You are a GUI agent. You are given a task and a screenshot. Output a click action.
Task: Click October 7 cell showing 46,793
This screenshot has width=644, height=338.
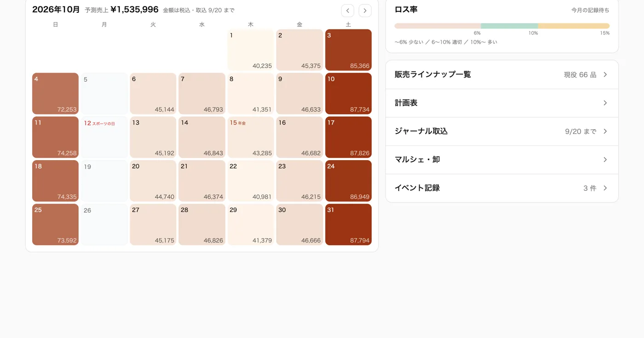[x=202, y=94]
